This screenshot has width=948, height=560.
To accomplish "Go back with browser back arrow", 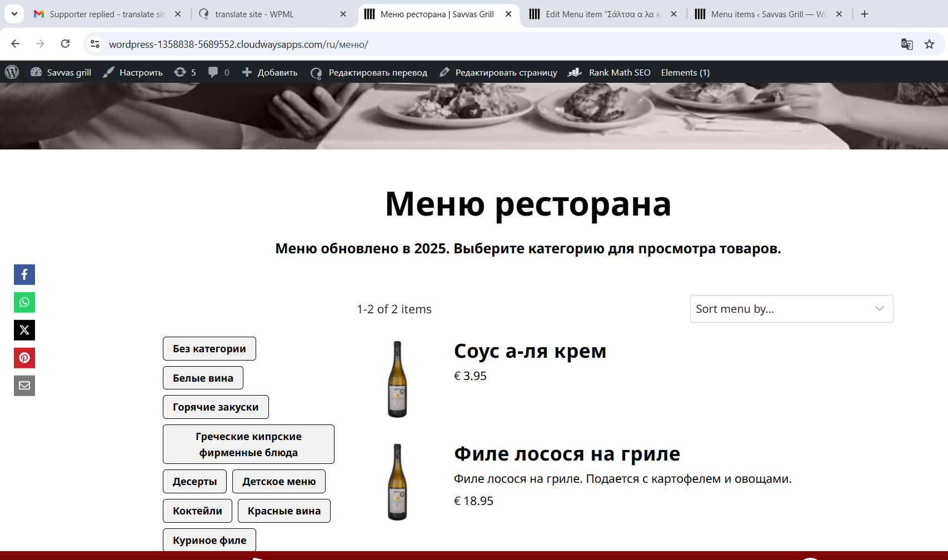I will coord(16,44).
